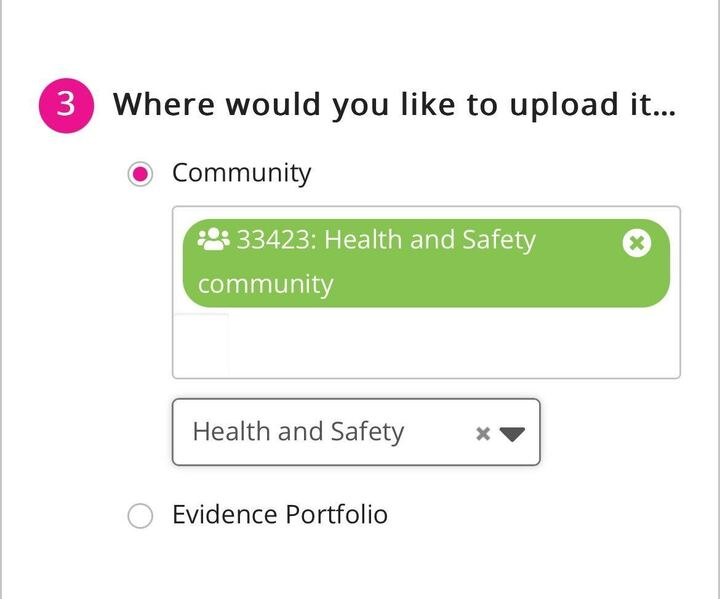Click the group icon in green tag

[214, 240]
